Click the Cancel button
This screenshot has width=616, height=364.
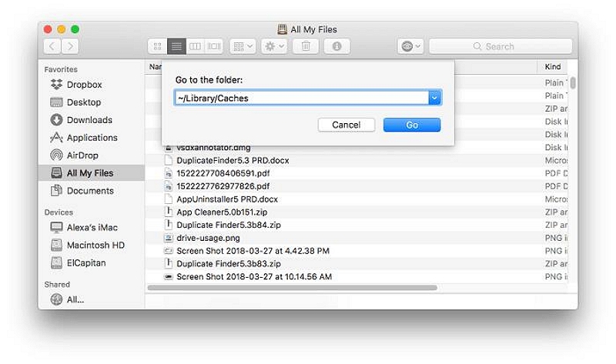[346, 125]
